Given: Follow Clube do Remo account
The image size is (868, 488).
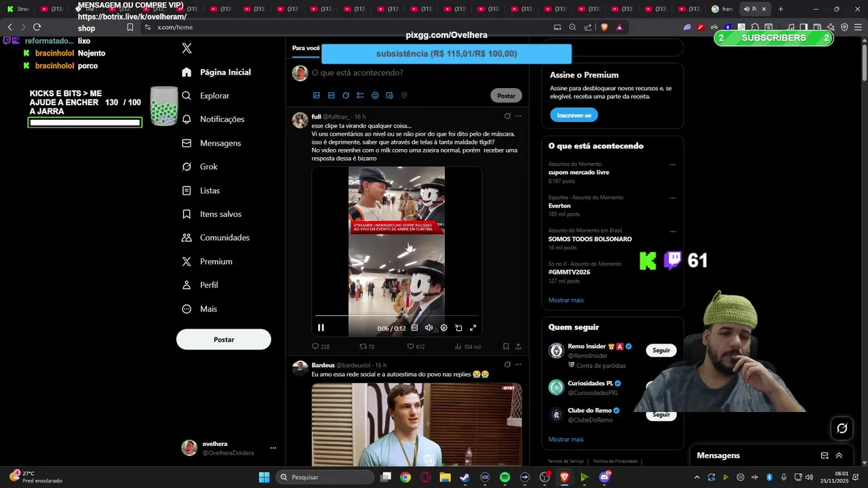Looking at the screenshot, I should coord(661,415).
